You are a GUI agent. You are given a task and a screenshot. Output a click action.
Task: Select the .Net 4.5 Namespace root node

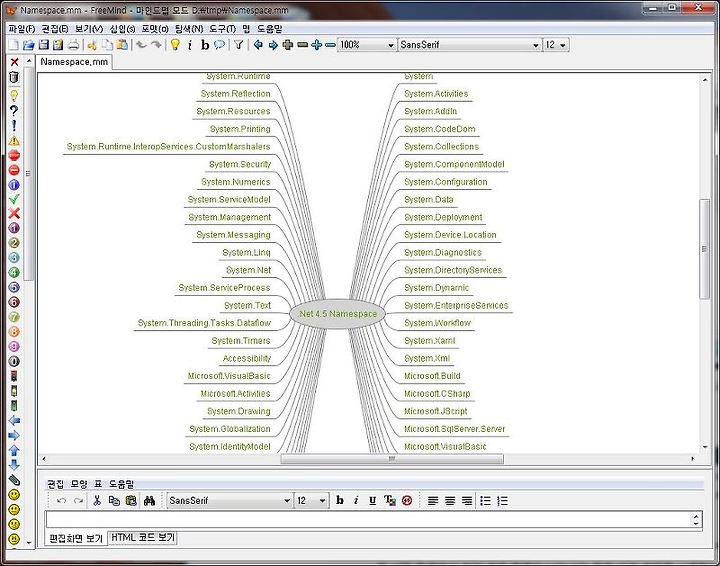pyautogui.click(x=338, y=314)
